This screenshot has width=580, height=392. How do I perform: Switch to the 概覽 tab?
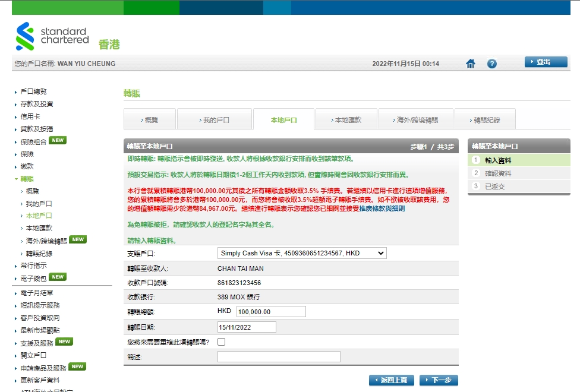pos(150,118)
